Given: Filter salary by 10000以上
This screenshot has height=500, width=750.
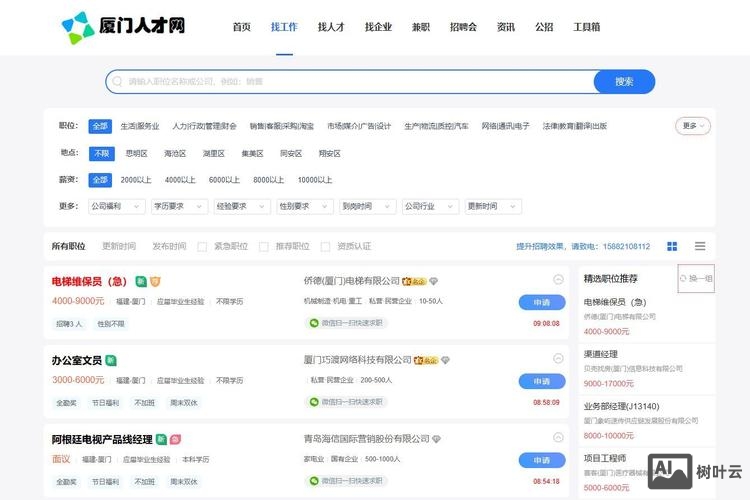Looking at the screenshot, I should 315,180.
